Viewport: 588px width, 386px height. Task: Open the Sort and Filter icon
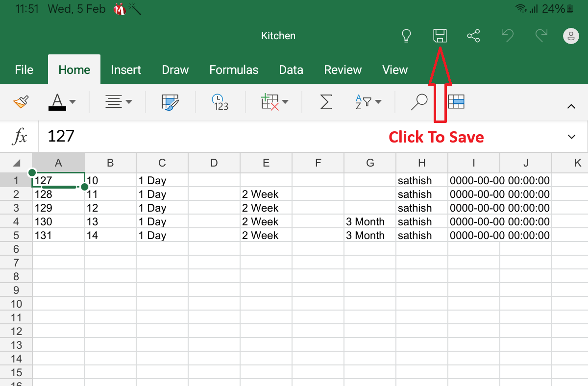click(364, 102)
